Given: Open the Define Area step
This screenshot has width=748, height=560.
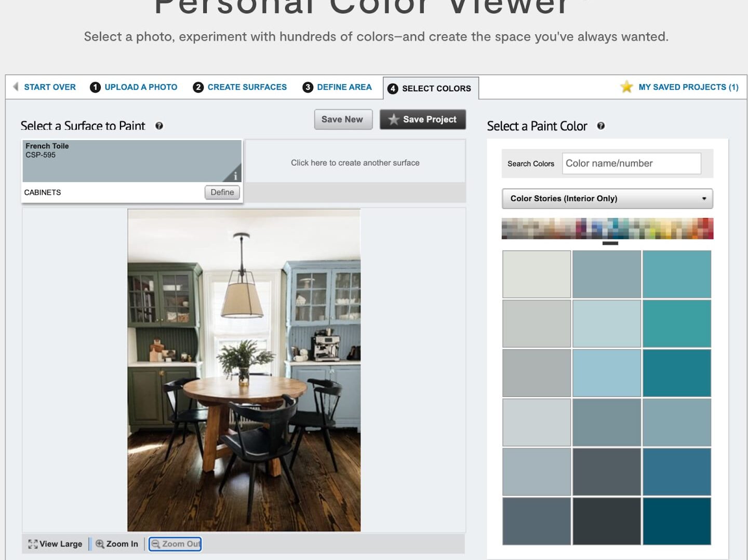Looking at the screenshot, I should pyautogui.click(x=337, y=87).
